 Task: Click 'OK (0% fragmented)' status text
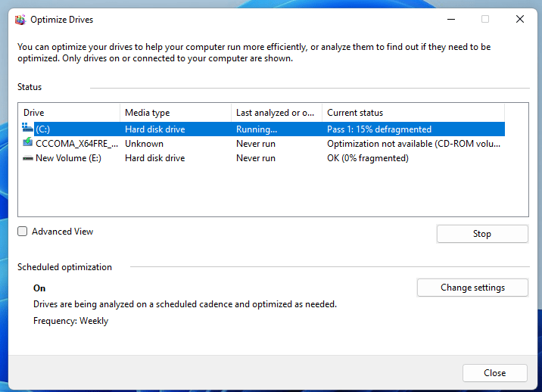click(368, 158)
